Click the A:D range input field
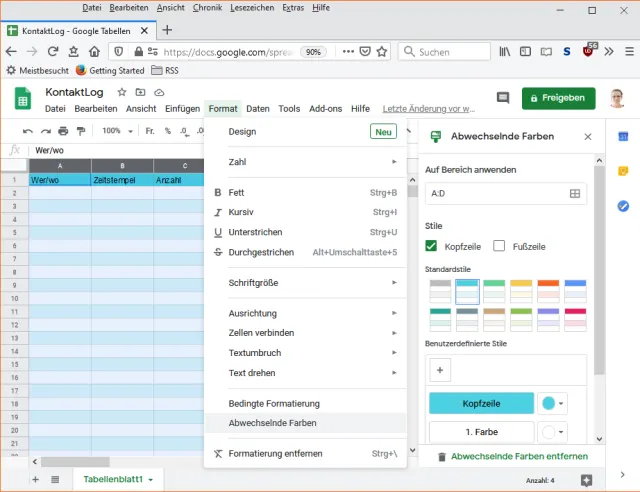Viewport: 640px width, 492px height. (x=495, y=194)
